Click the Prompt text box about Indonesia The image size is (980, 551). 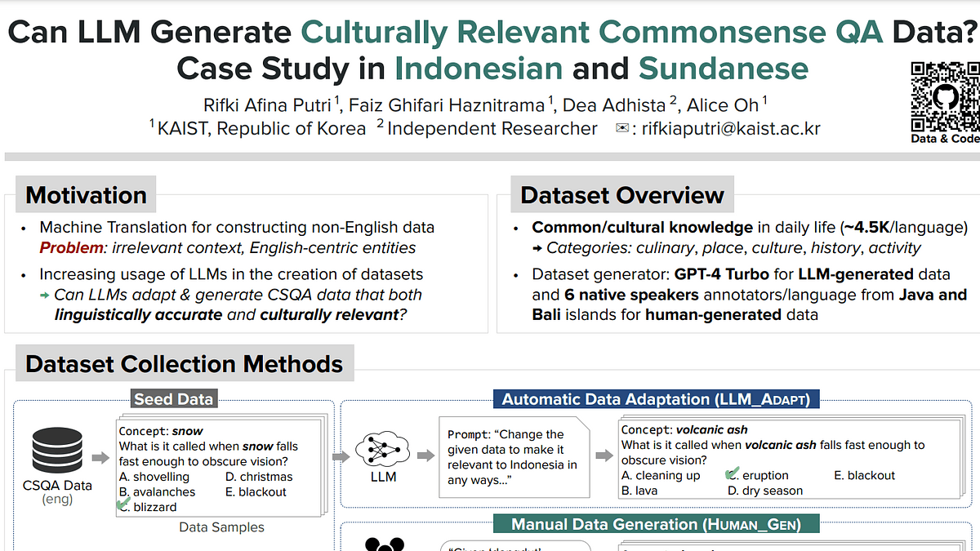(514, 457)
